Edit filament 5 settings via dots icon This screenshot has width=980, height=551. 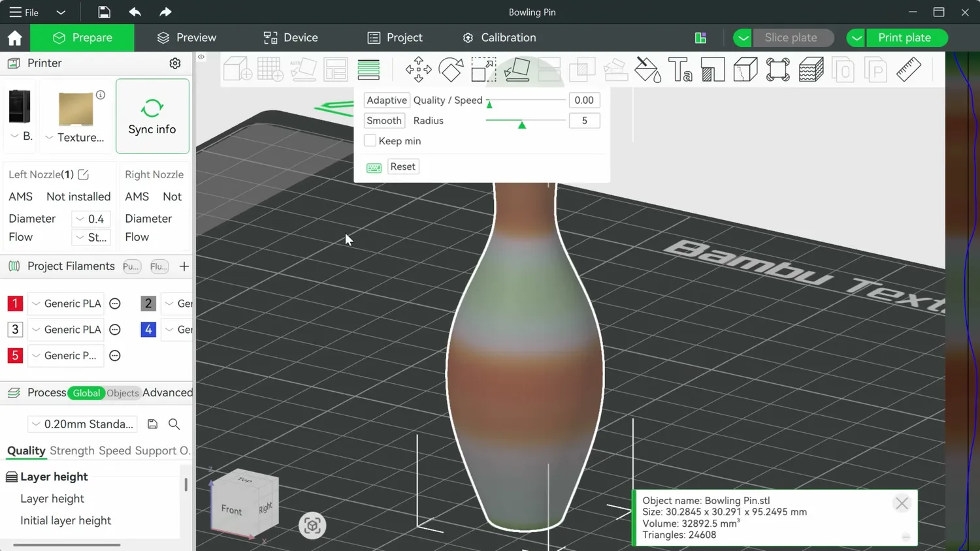(x=115, y=356)
